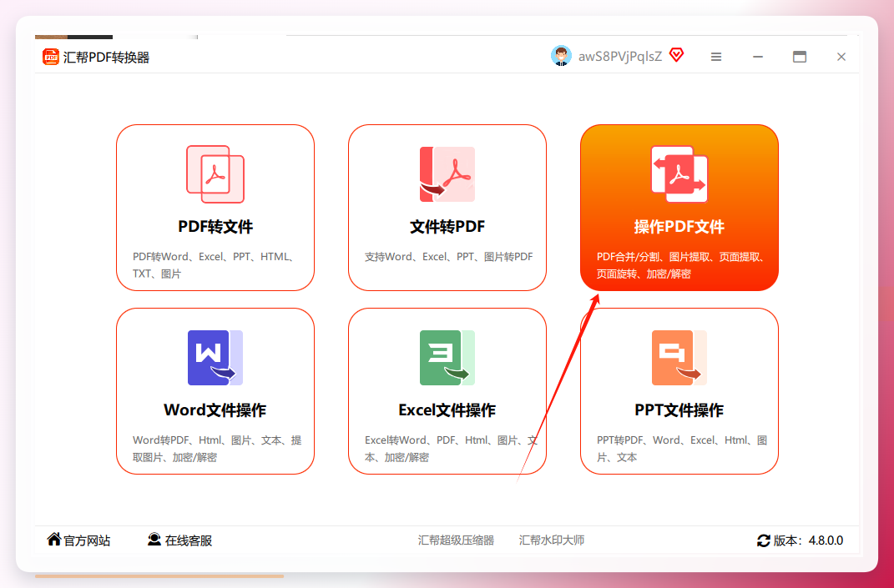Click description starting PDF合并/分割、图片提取
This screenshot has height=588, width=894.
(x=681, y=265)
